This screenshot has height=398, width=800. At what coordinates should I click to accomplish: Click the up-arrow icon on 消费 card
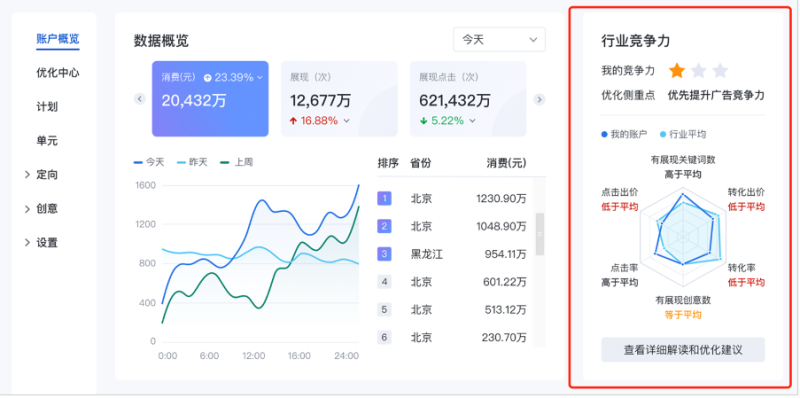[207, 78]
